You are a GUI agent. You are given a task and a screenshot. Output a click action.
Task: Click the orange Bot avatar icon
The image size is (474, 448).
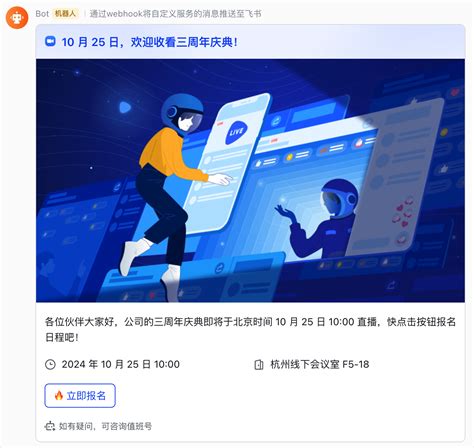pos(17,17)
